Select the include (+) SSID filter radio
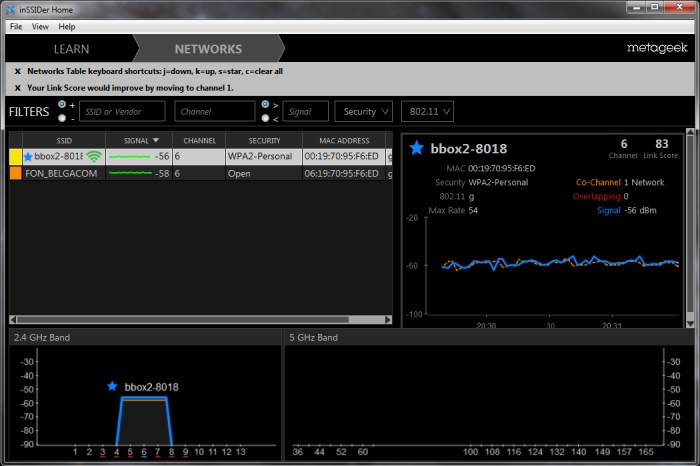 pyautogui.click(x=62, y=104)
